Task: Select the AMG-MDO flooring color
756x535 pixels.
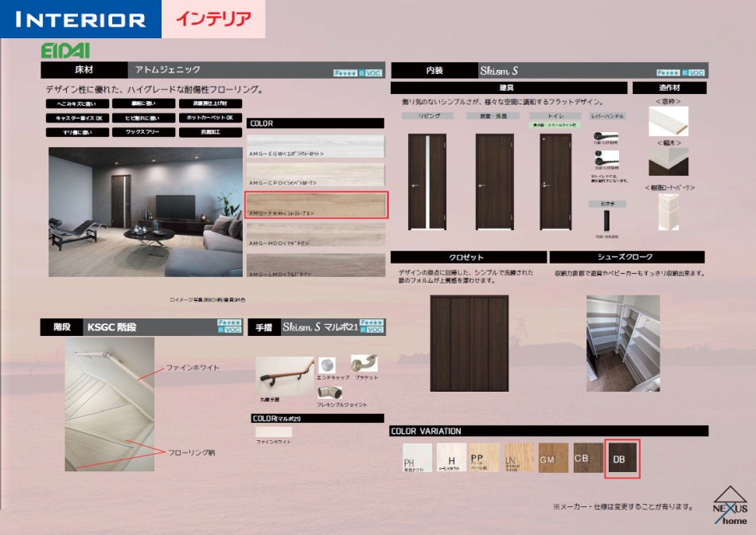Action: [316, 234]
